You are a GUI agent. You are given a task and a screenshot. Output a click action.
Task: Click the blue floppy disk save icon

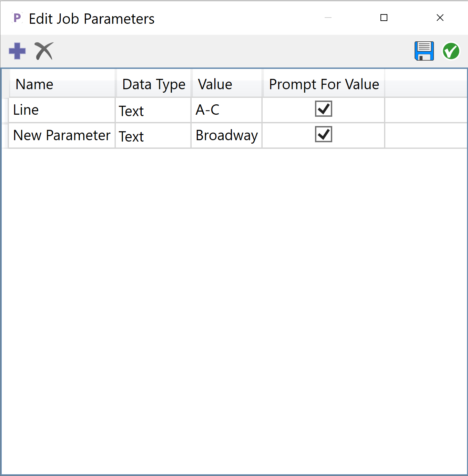pos(424,51)
